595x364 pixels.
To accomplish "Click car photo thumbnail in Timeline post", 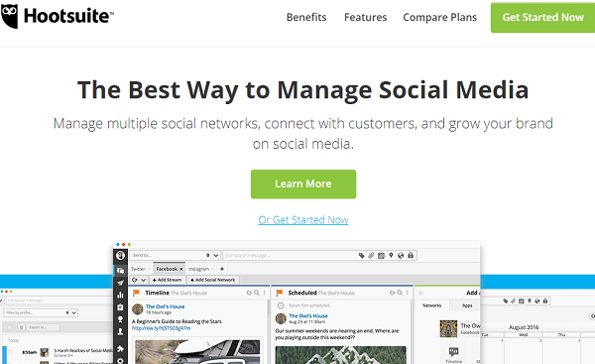I will [x=197, y=352].
